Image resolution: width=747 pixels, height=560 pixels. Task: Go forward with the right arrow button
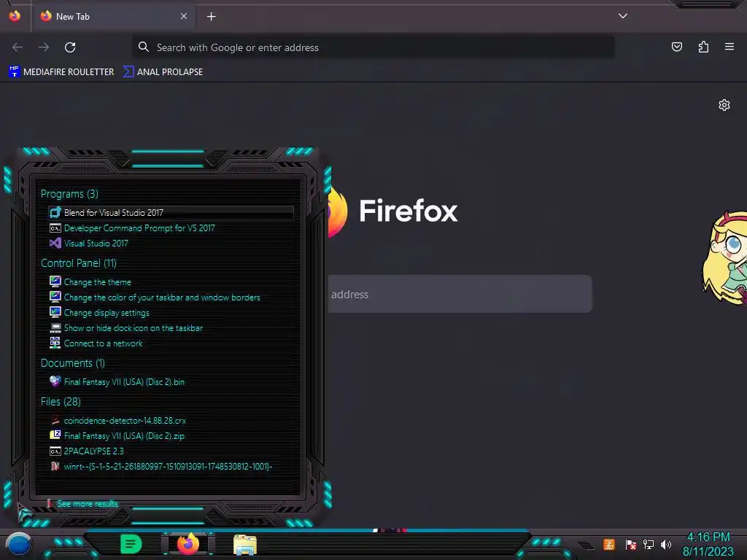pyautogui.click(x=44, y=47)
